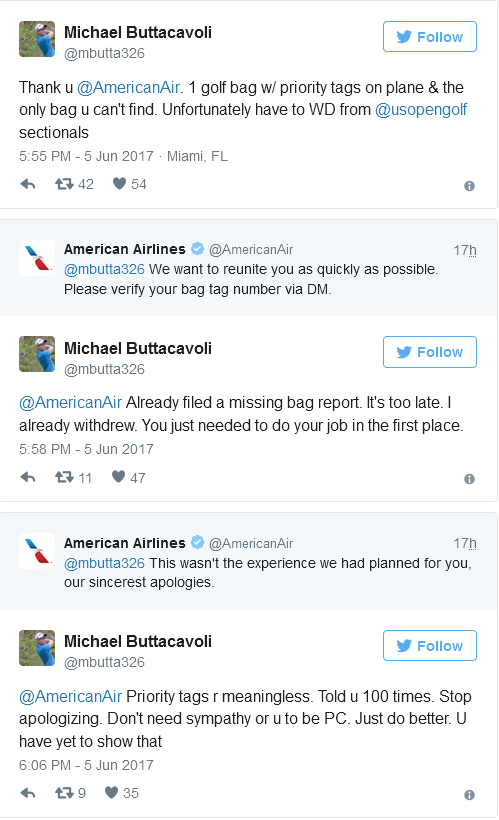Viewport: 499px width, 820px height.
Task: Open the @usopengolf mention link
Action: click(421, 110)
